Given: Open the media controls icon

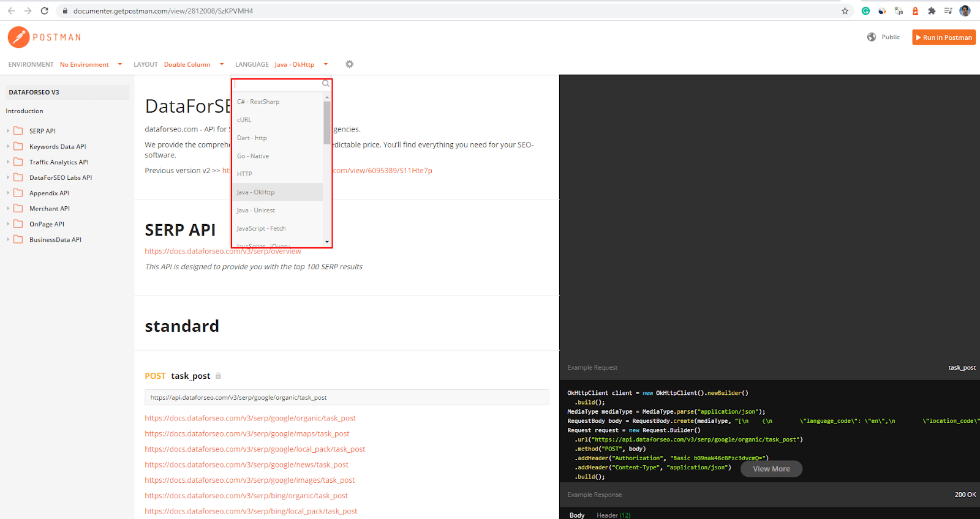Looking at the screenshot, I should coord(948,11).
